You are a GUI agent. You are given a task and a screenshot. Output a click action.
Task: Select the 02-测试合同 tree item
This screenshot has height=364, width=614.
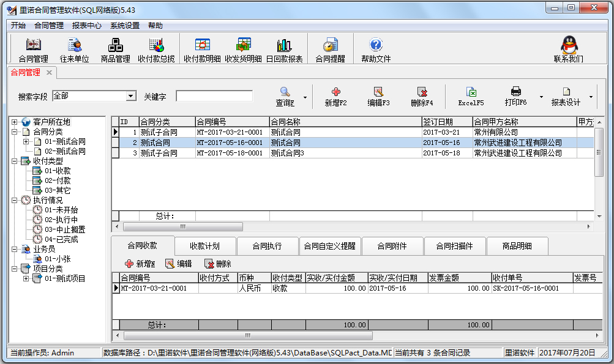click(60, 151)
